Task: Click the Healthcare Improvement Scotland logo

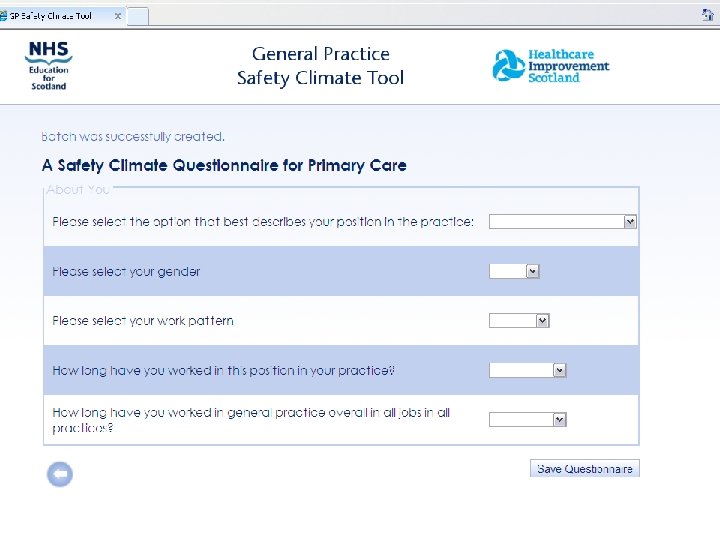Action: pyautogui.click(x=550, y=66)
